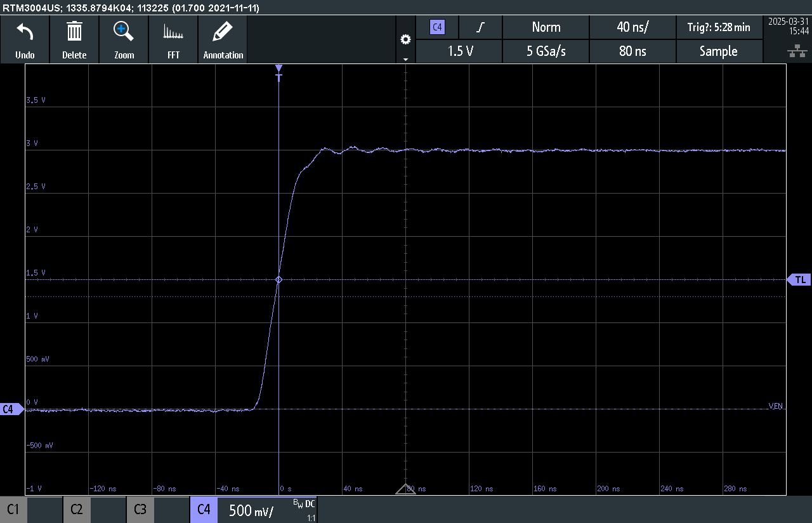Select the Annotation pencil icon
Screen dimensions: 812x523
(x=223, y=38)
